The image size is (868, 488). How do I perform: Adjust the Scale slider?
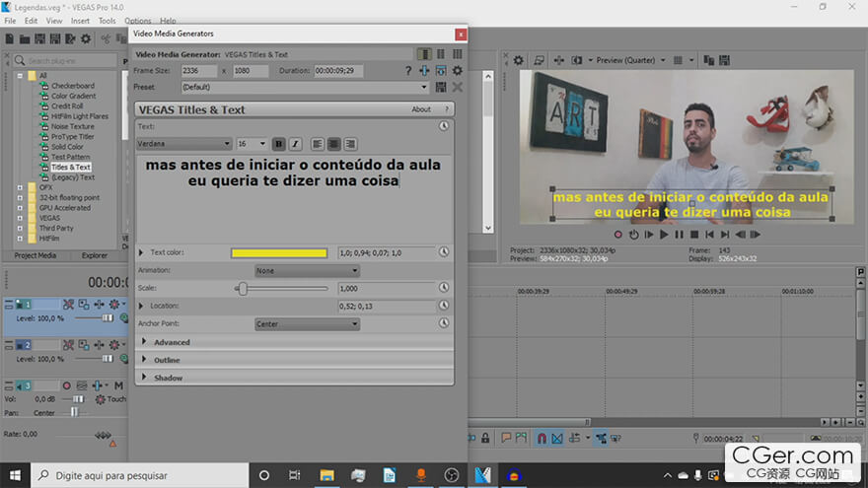point(243,288)
